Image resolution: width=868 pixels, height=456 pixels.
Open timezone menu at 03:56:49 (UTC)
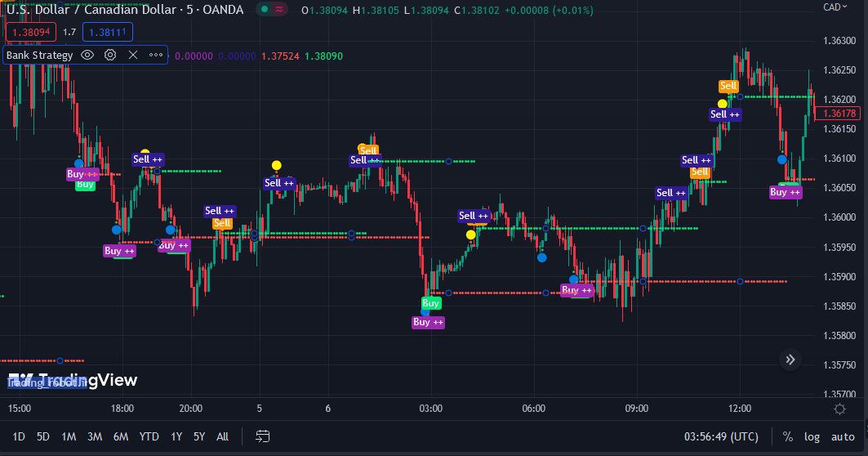(721, 436)
